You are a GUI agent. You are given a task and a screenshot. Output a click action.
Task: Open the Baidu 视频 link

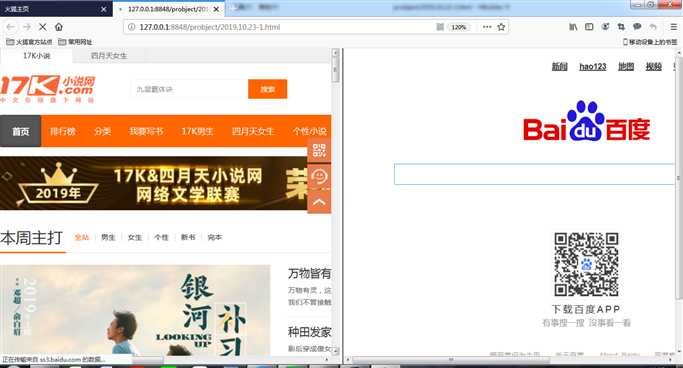653,67
